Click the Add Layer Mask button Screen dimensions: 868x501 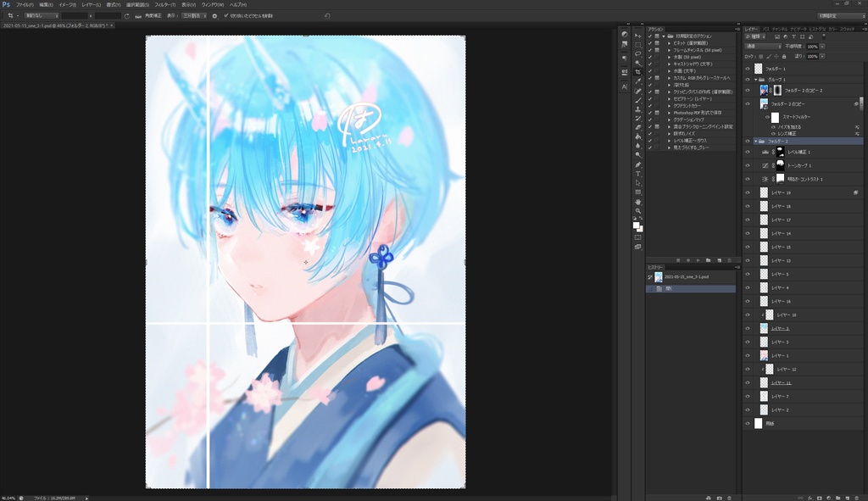point(819,498)
